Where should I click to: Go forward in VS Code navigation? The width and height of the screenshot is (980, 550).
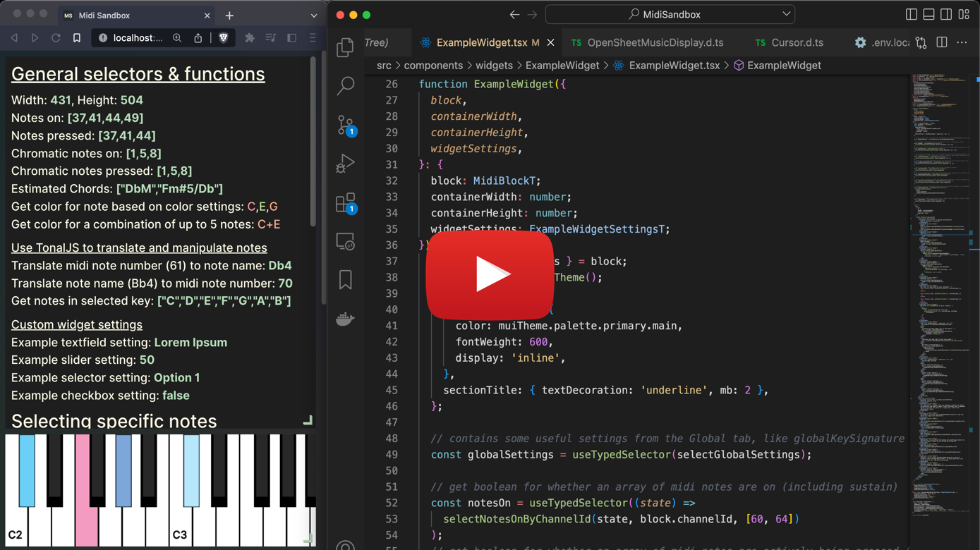point(532,14)
